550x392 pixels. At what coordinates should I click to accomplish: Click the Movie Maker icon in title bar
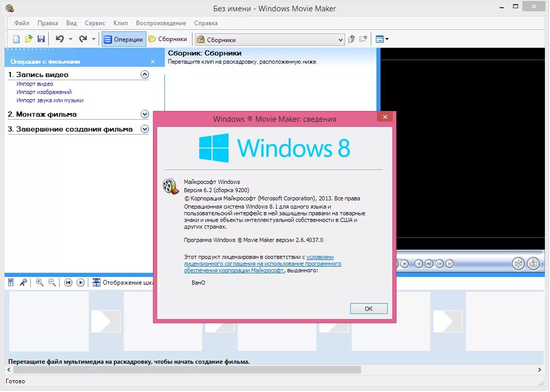10,8
